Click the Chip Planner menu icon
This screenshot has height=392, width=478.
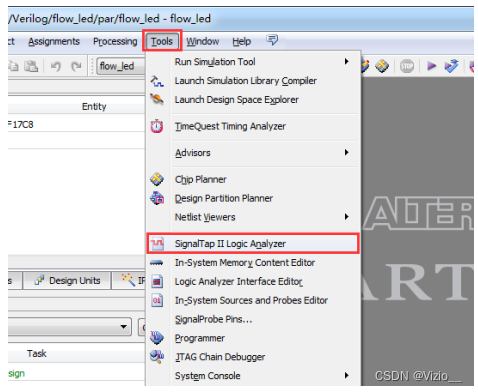(x=157, y=179)
